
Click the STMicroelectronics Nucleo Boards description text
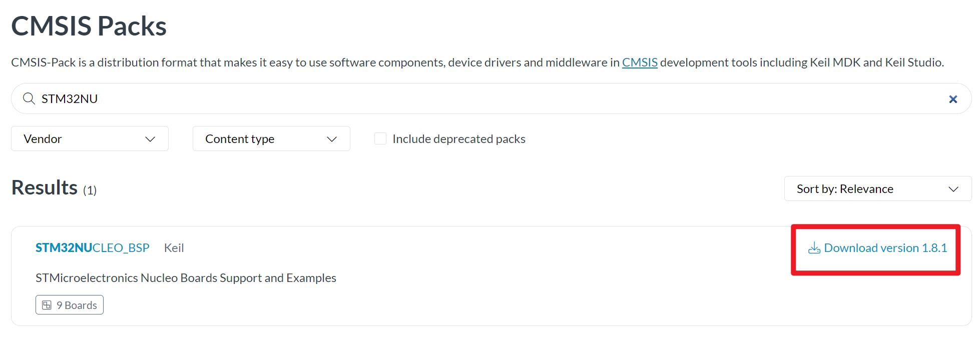click(x=186, y=278)
